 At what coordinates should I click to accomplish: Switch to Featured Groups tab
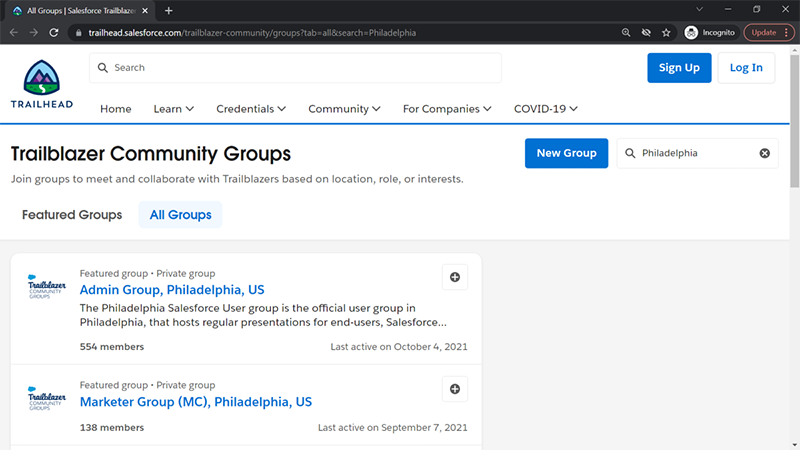72,215
